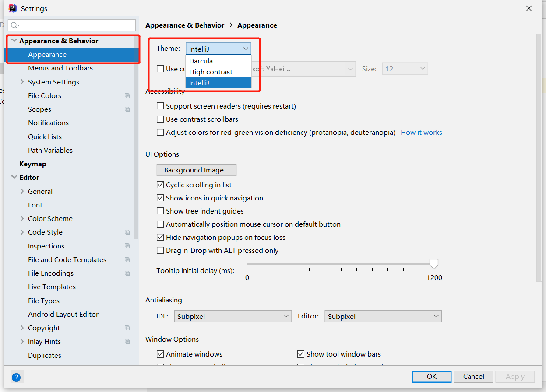This screenshot has height=392, width=546.
Task: Open Duplicates settings page
Action: tap(45, 356)
